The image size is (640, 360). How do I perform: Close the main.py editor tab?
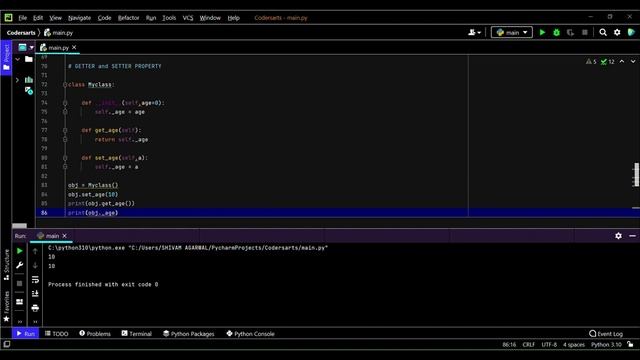(x=74, y=47)
